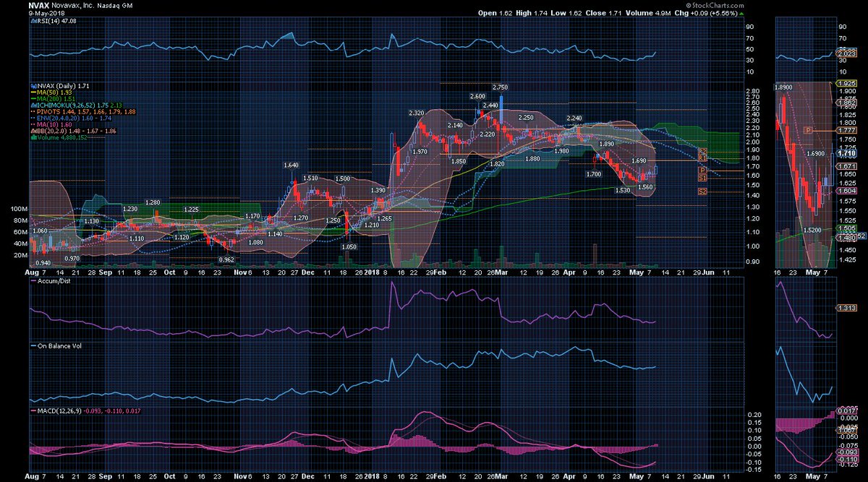Click the 'Novavax, Inc.' company name
The height and width of the screenshot is (482, 868).
point(72,5)
